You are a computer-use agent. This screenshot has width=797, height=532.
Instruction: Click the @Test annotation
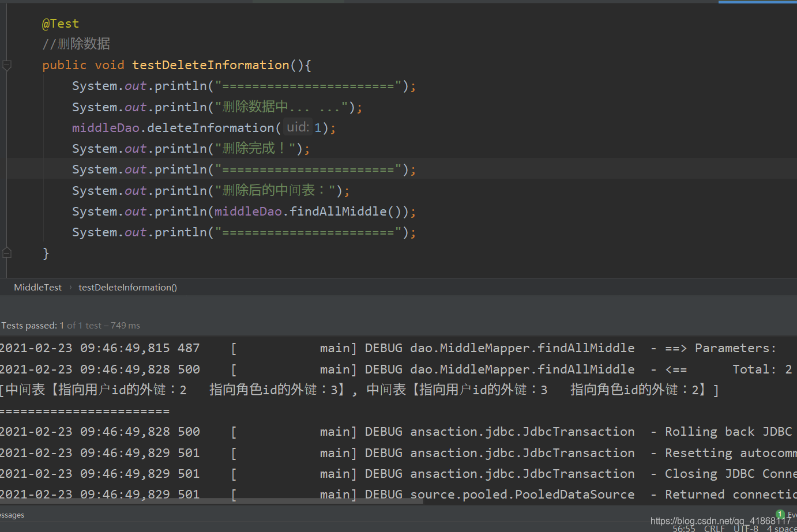[60, 24]
